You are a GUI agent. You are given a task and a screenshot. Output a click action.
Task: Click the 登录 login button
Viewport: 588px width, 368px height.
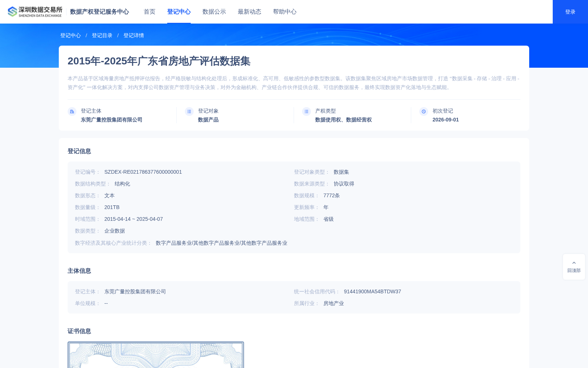(x=570, y=12)
